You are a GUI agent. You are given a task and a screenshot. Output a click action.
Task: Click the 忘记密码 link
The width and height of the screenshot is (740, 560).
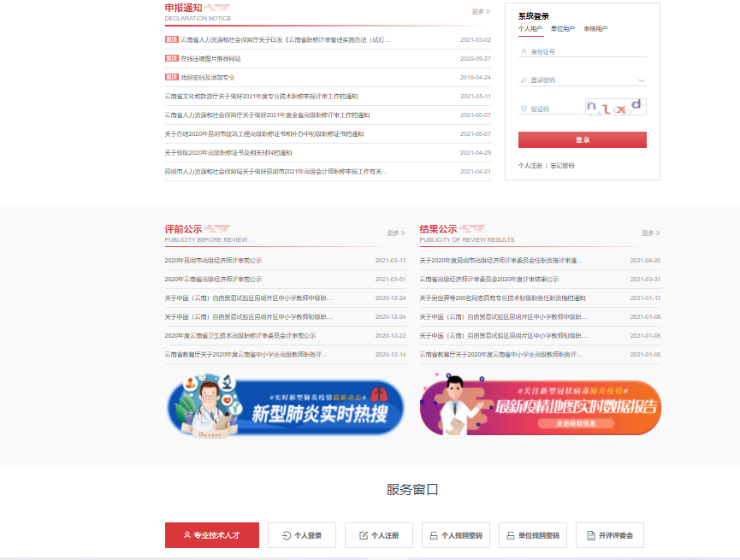point(562,165)
